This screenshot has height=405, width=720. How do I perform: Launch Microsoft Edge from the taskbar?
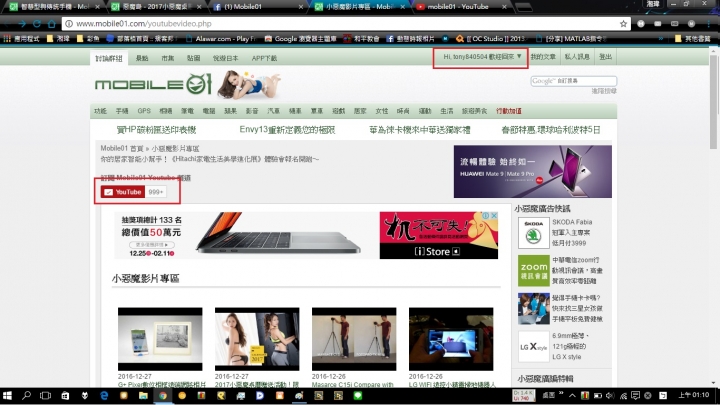(104, 395)
